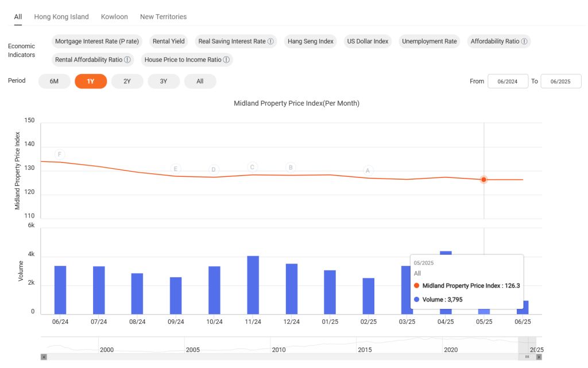Click event marker A on the chart

(x=367, y=171)
